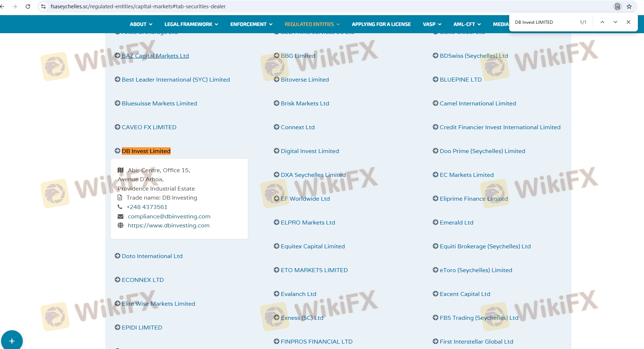Select the arrow icon beside Connext Ltd
Viewport: 644px width, 349px height.
click(x=276, y=127)
